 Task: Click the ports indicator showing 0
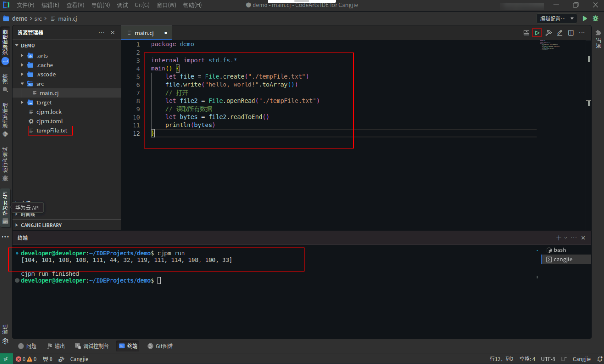pos(48,359)
